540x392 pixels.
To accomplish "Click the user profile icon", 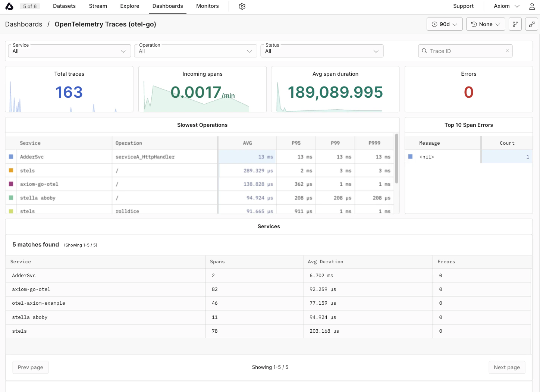I will 532,6.
